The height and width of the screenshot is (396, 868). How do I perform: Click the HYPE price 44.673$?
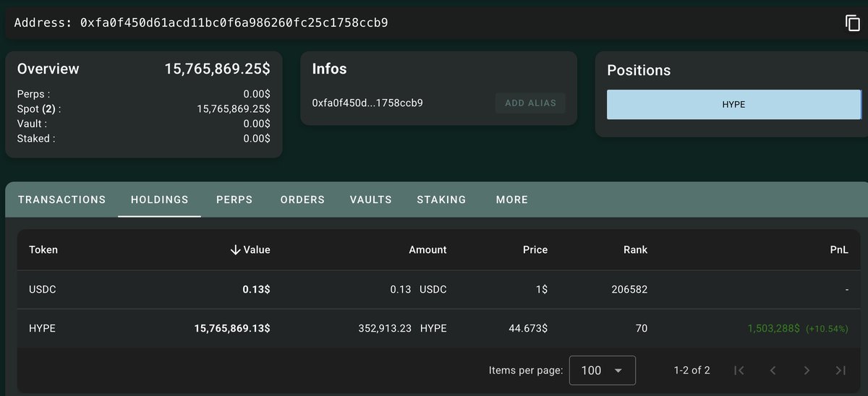click(x=528, y=328)
